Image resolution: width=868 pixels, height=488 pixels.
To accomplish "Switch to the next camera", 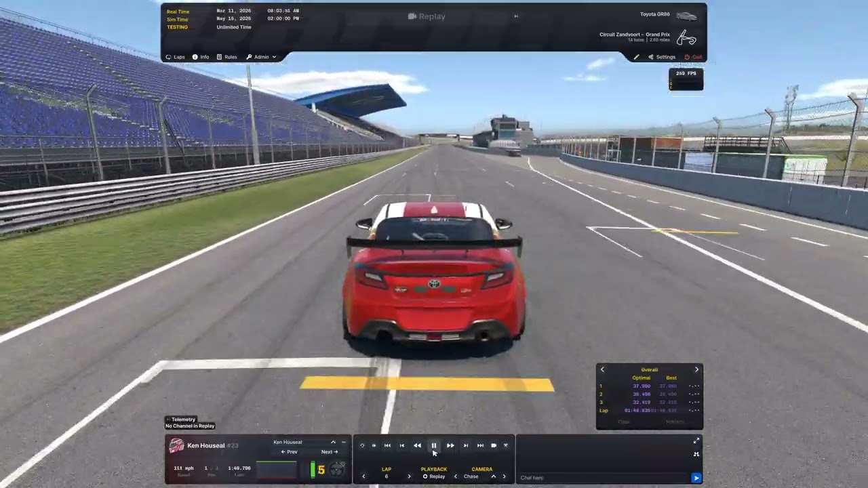I will [x=504, y=476].
